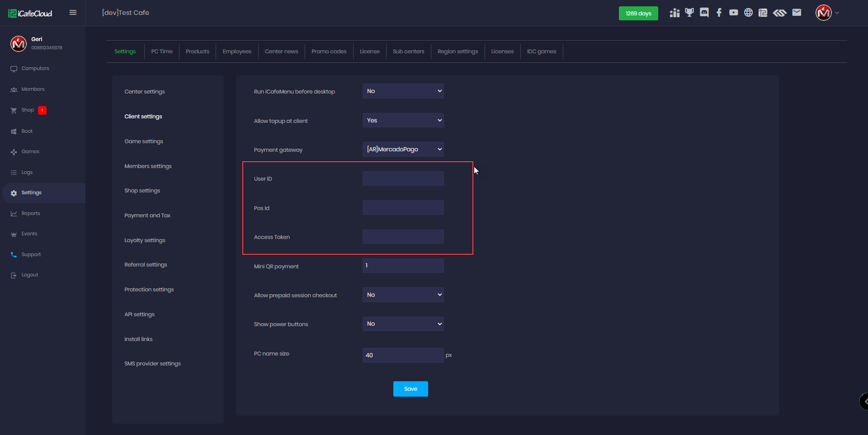This screenshot has height=435, width=868.
Task: Open the mail envelope icon
Action: click(x=797, y=13)
